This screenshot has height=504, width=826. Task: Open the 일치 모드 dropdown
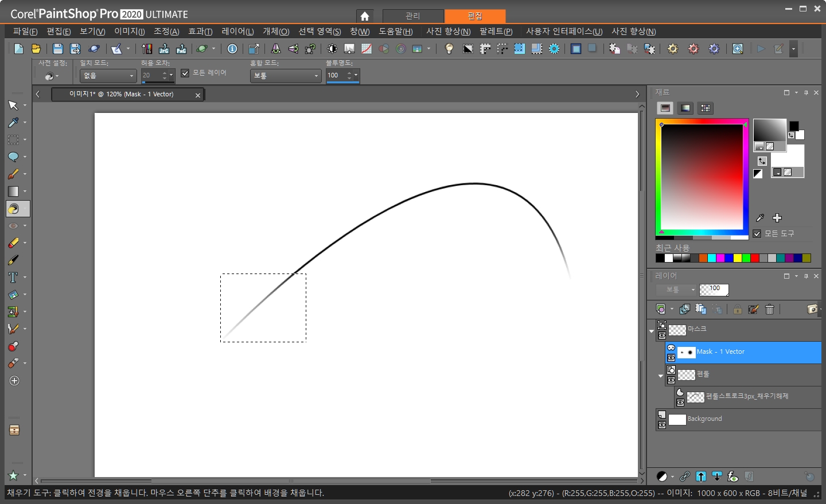[108, 76]
